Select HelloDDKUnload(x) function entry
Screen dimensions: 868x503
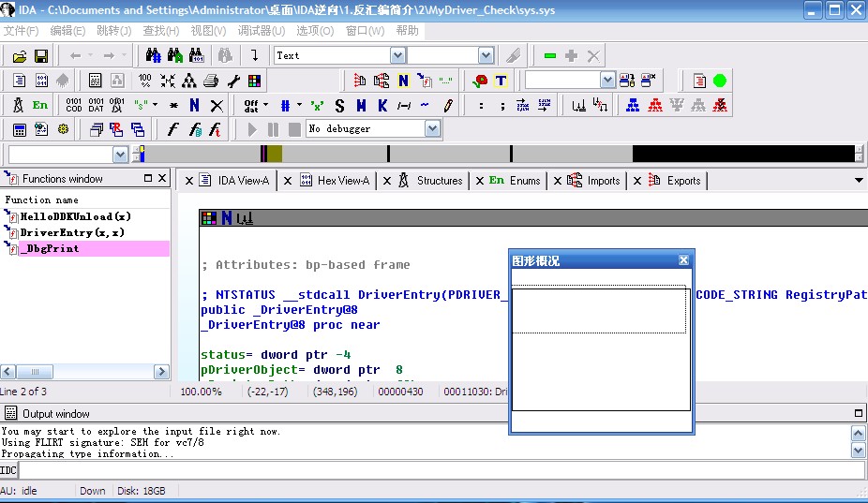(x=75, y=216)
